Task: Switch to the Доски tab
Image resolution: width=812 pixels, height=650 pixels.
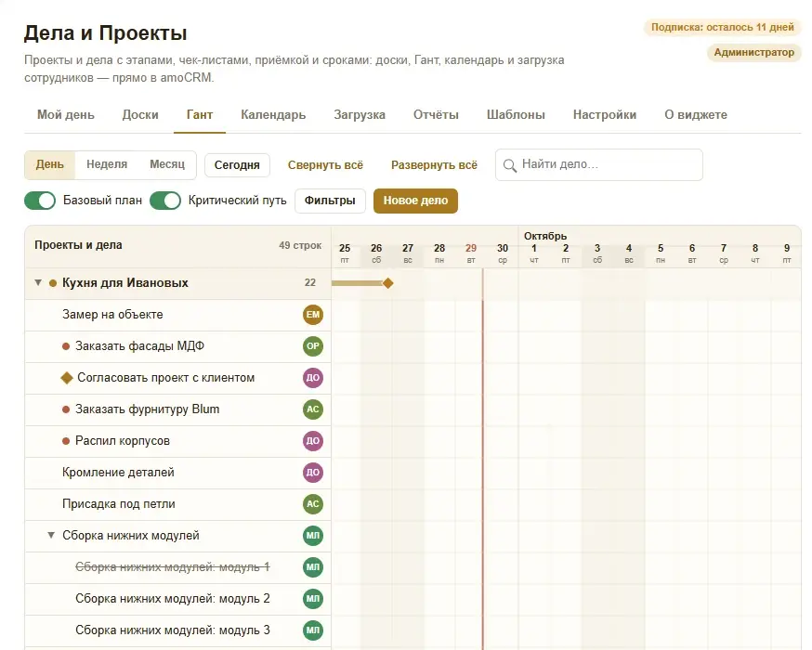Action: (140, 115)
